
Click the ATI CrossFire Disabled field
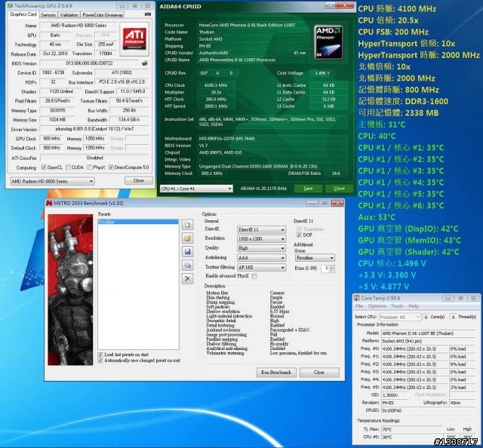click(x=94, y=158)
